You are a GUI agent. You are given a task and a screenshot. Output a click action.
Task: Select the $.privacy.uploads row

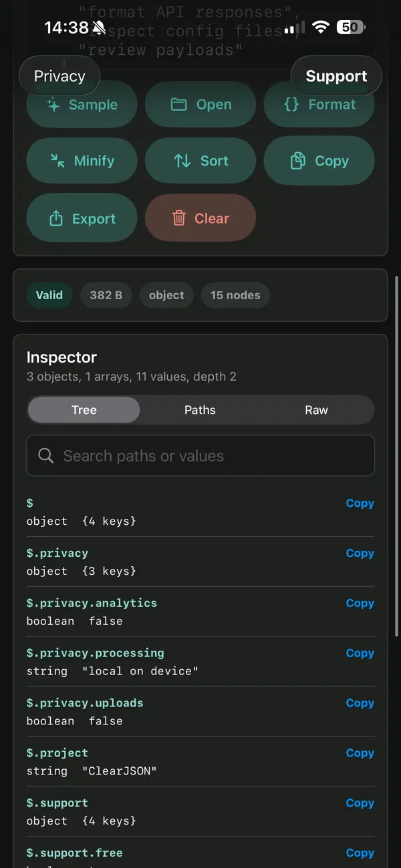pos(200,712)
